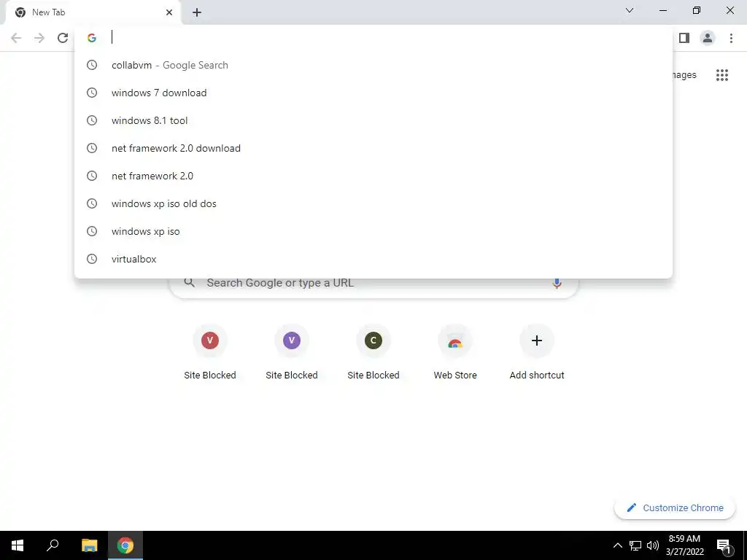This screenshot has width=747, height=560.
Task: Click the Google G icon in the omnibox
Action: [92, 38]
